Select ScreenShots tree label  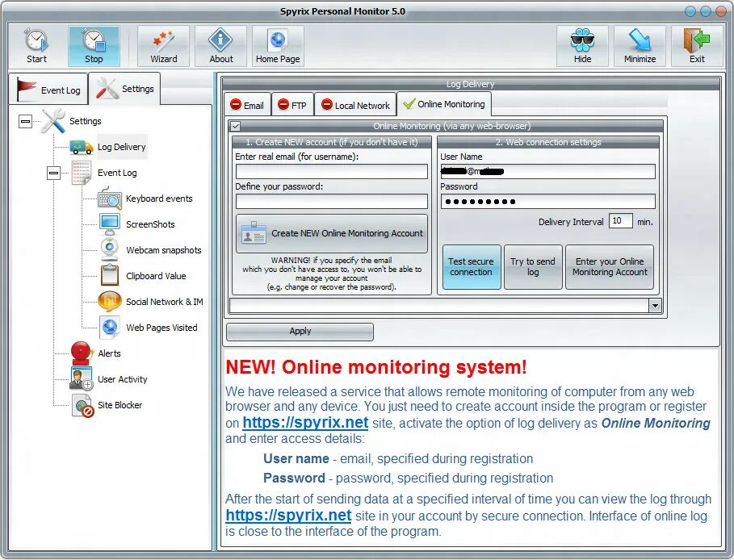click(150, 224)
